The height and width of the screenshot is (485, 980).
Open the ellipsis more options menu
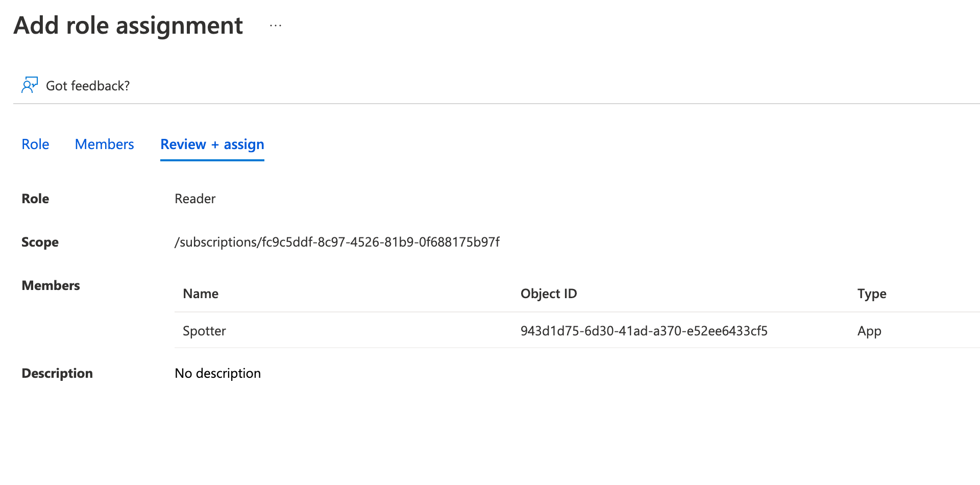(x=276, y=26)
